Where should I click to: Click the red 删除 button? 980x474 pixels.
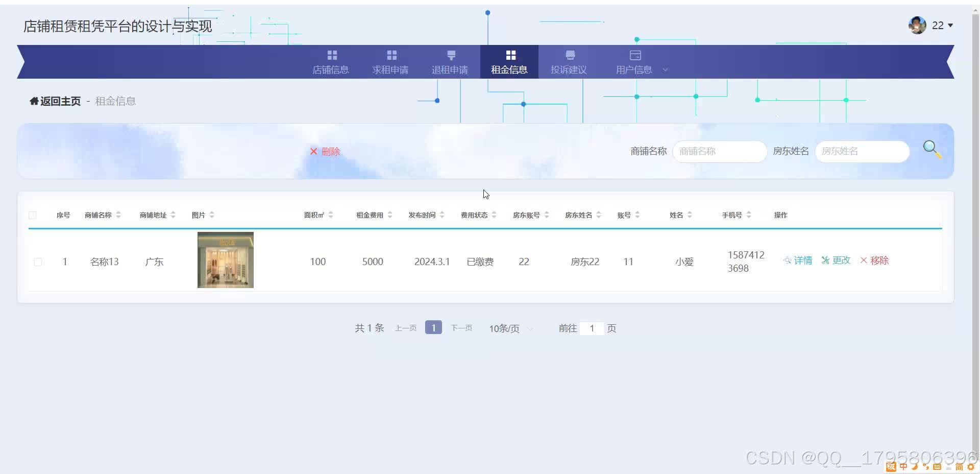(x=325, y=151)
